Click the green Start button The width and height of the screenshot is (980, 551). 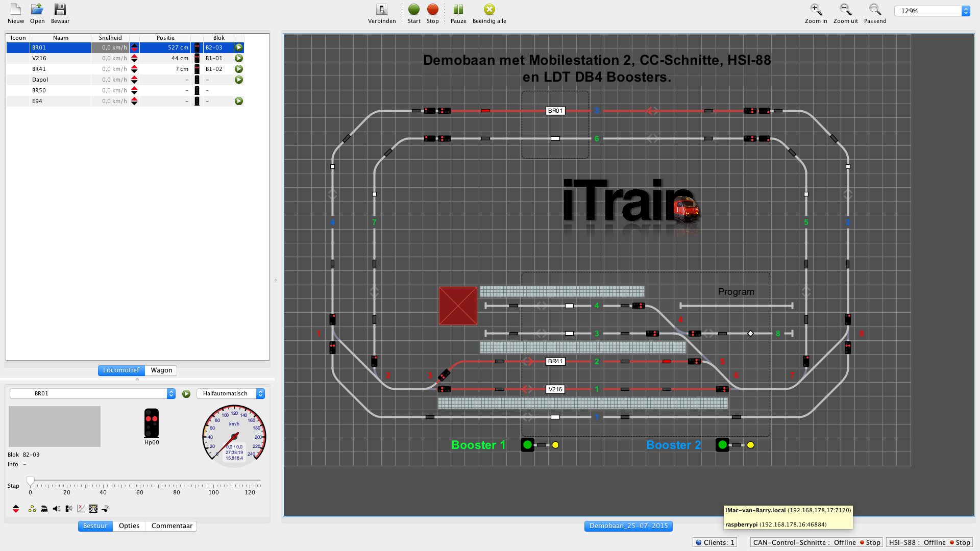coord(414,14)
